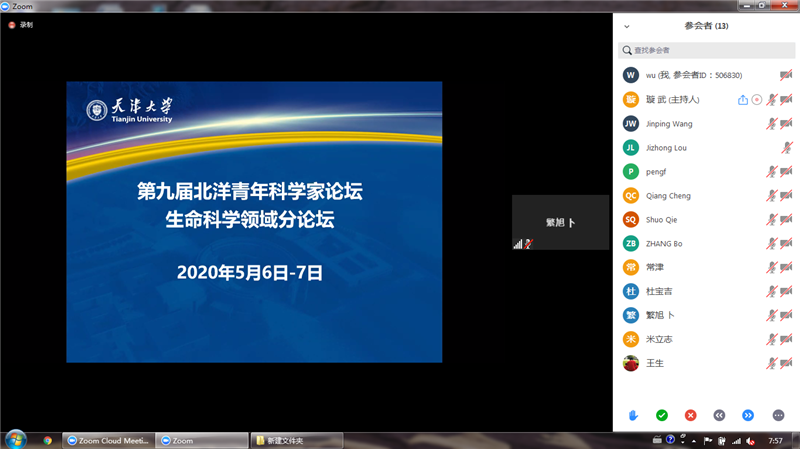This screenshot has width=800, height=449.
Task: Click the system volume icon in the tray
Action: pyautogui.click(x=751, y=440)
